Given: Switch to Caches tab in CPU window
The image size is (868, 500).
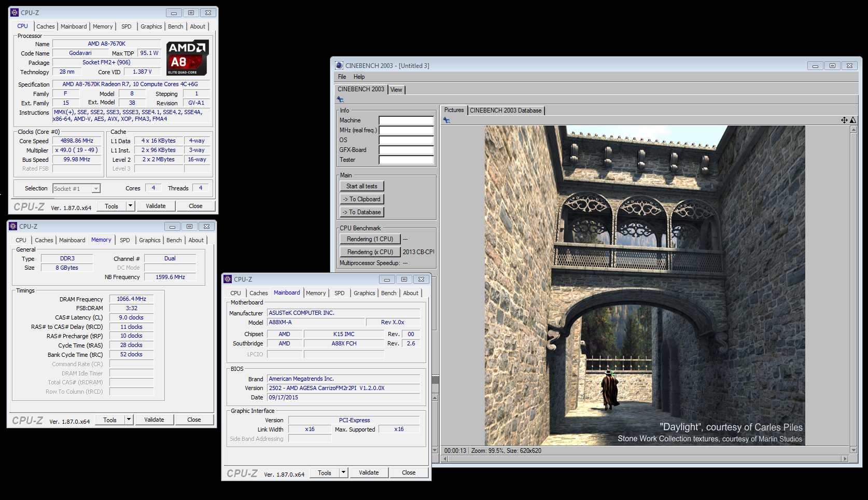Looking at the screenshot, I should point(46,26).
